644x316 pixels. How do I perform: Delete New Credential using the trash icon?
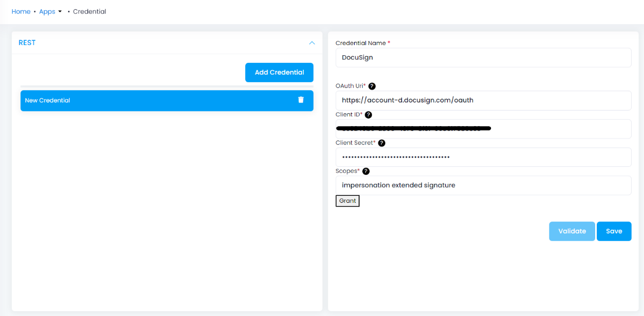click(302, 100)
